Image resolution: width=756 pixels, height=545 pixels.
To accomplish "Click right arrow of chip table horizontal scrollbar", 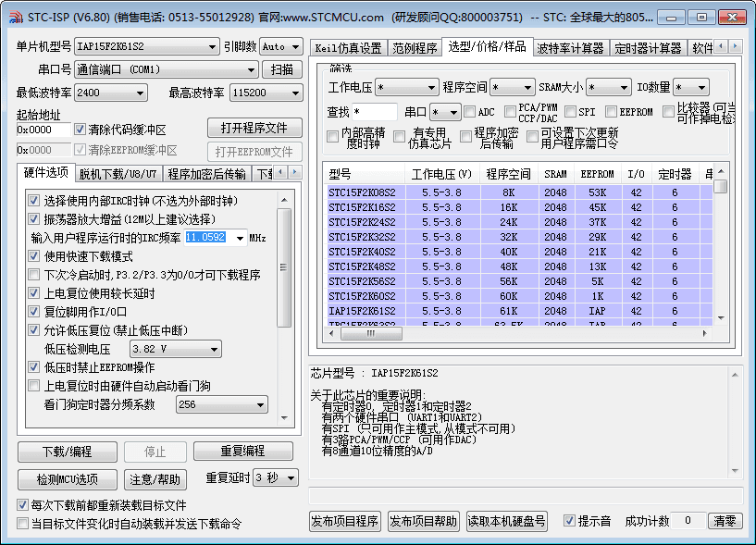I will click(705, 333).
